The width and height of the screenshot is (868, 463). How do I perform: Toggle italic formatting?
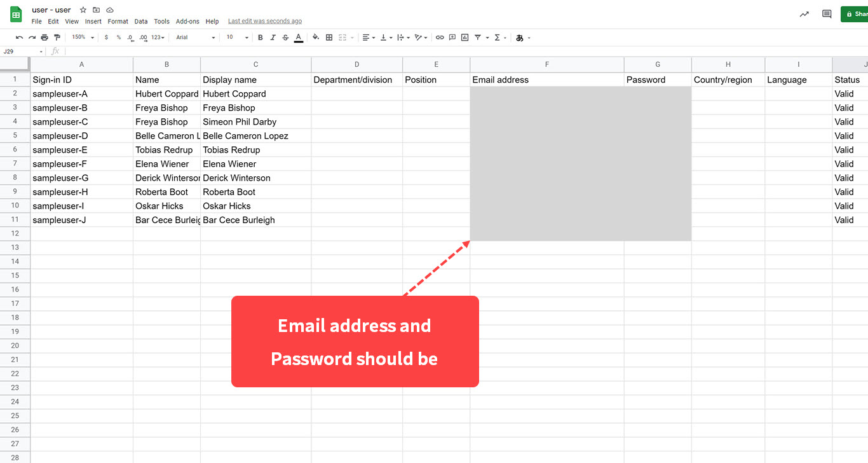click(273, 38)
